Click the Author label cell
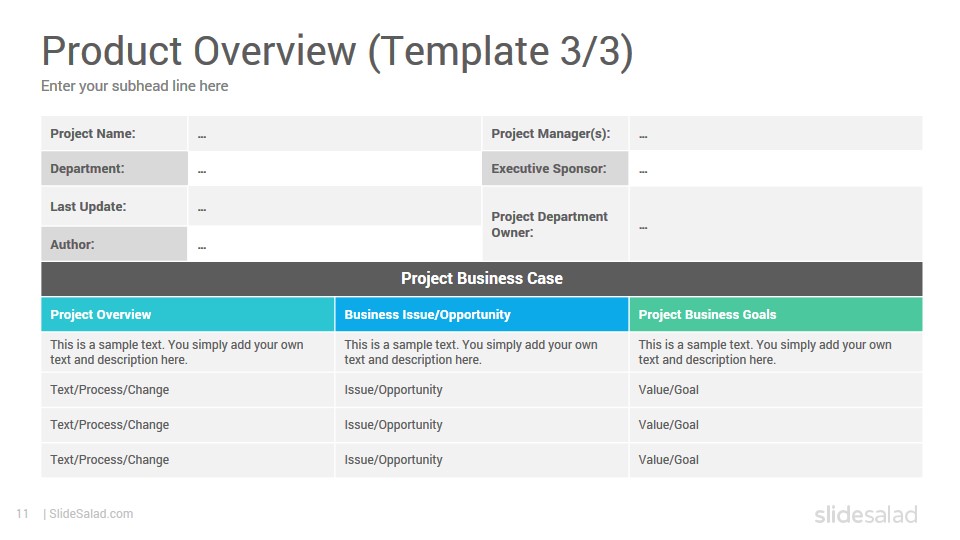The width and height of the screenshot is (960, 540). [x=114, y=244]
